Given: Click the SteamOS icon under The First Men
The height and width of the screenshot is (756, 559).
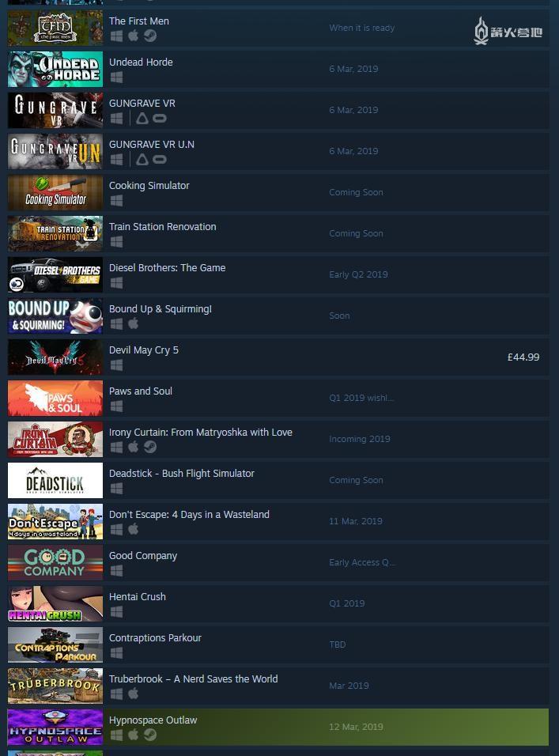Looking at the screenshot, I should pyautogui.click(x=150, y=36).
